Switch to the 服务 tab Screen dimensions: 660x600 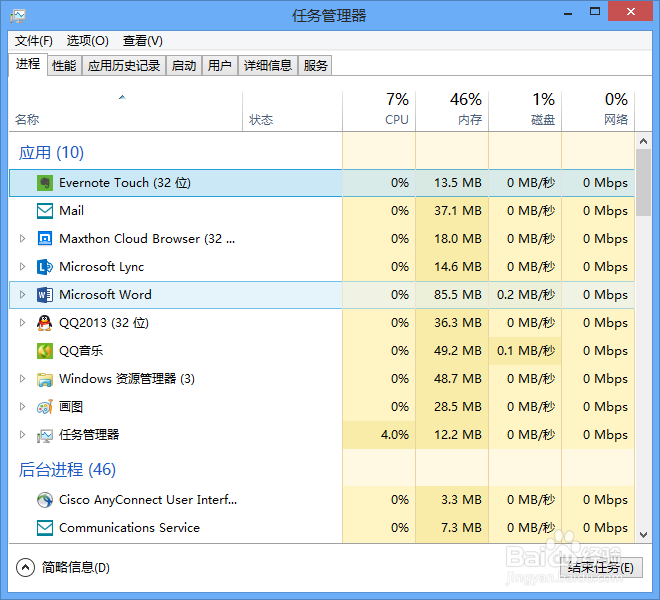point(315,66)
